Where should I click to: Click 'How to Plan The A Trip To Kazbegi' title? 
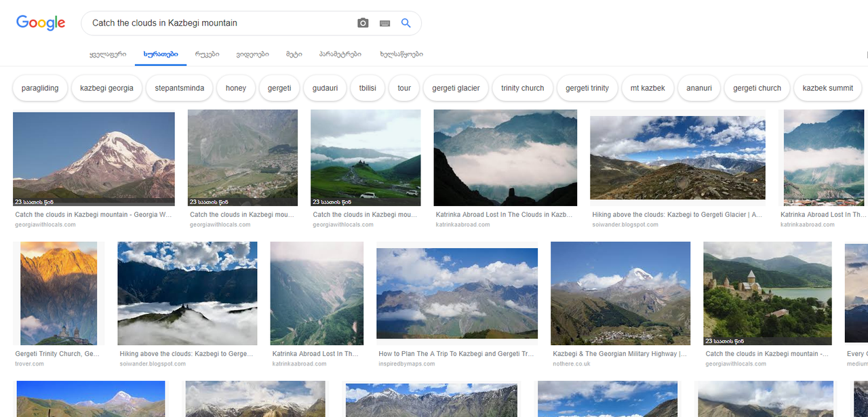point(456,354)
